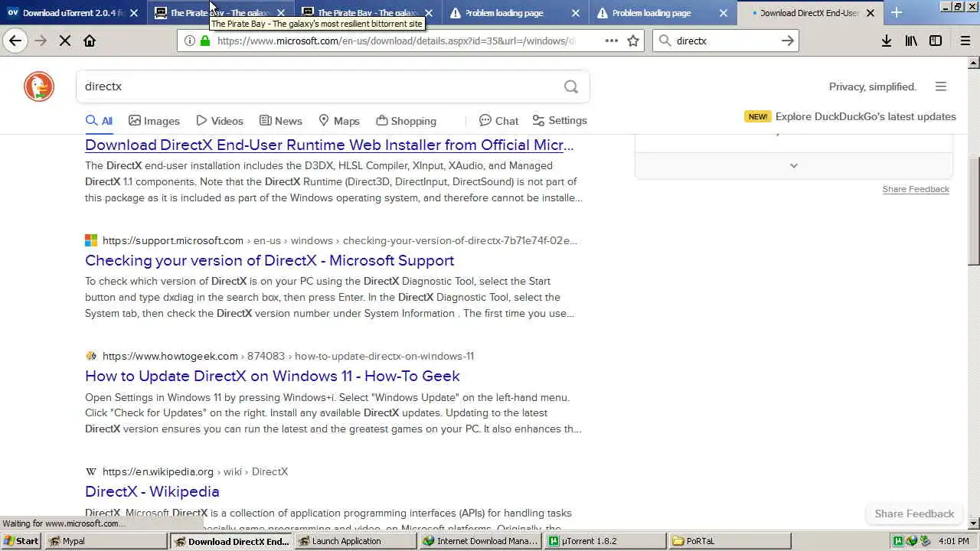Image resolution: width=980 pixels, height=551 pixels.
Task: Open the PoRTaL folder taskbar item
Action: [x=730, y=541]
